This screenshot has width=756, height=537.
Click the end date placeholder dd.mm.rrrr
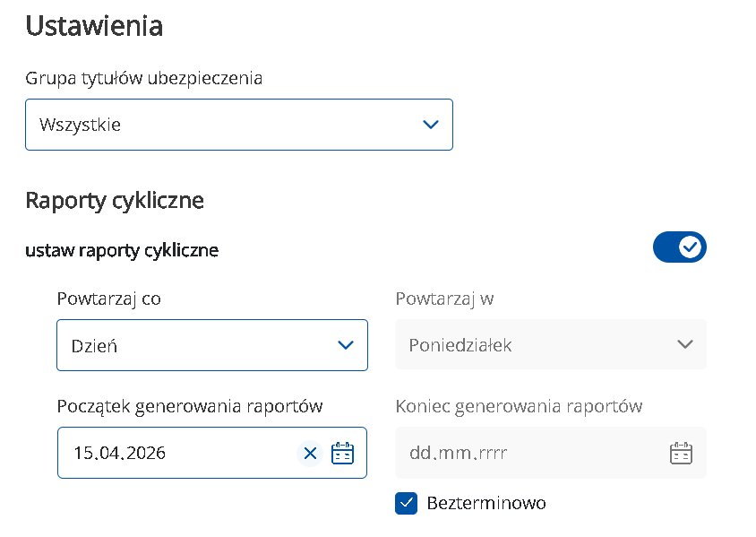coord(458,454)
